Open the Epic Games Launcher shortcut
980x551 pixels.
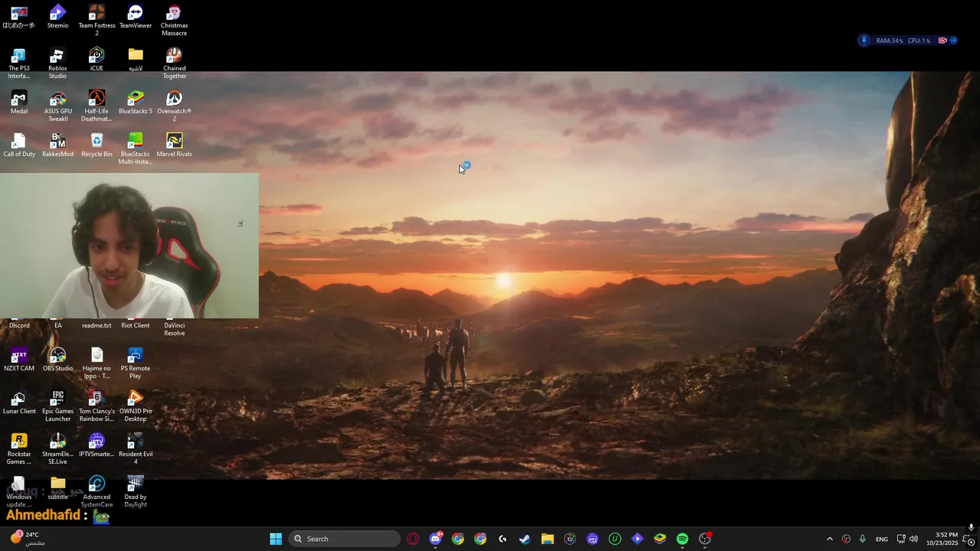pos(57,406)
